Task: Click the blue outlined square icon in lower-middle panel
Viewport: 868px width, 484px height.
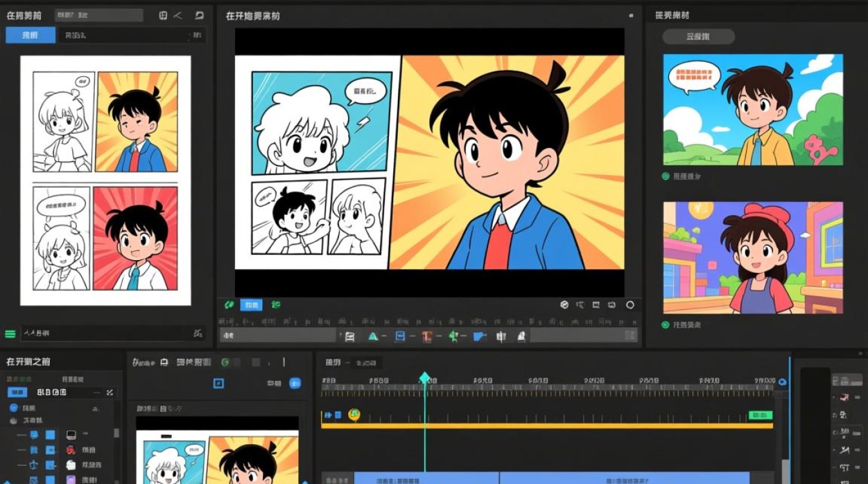Action: (x=218, y=383)
